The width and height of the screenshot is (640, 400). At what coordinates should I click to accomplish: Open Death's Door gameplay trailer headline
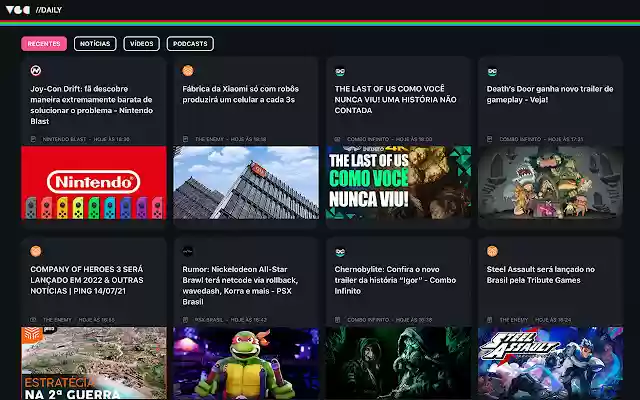(550, 94)
